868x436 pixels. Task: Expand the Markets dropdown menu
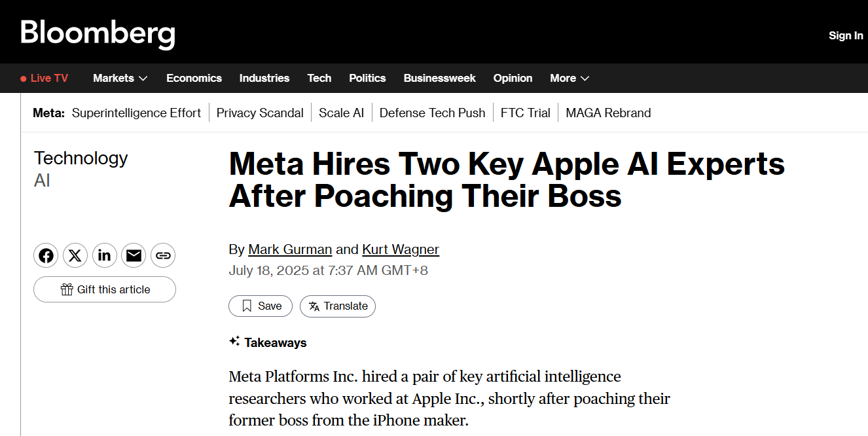[120, 78]
